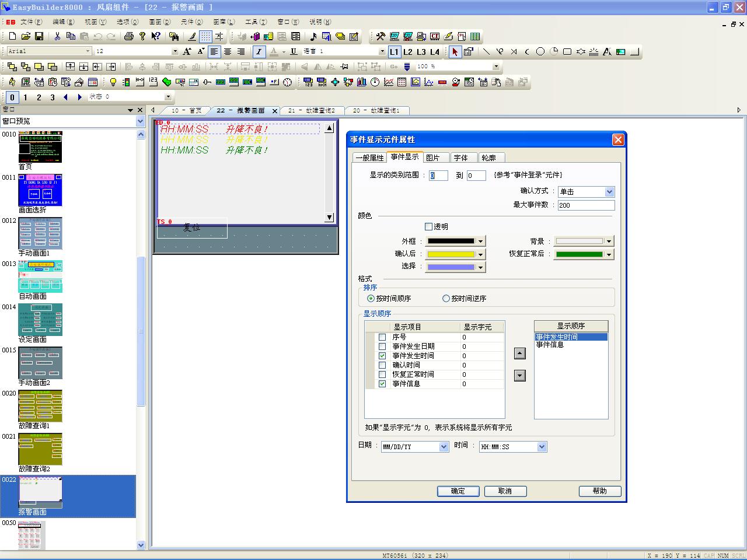Click the Cut scissors icon
The image size is (747, 560).
click(57, 36)
